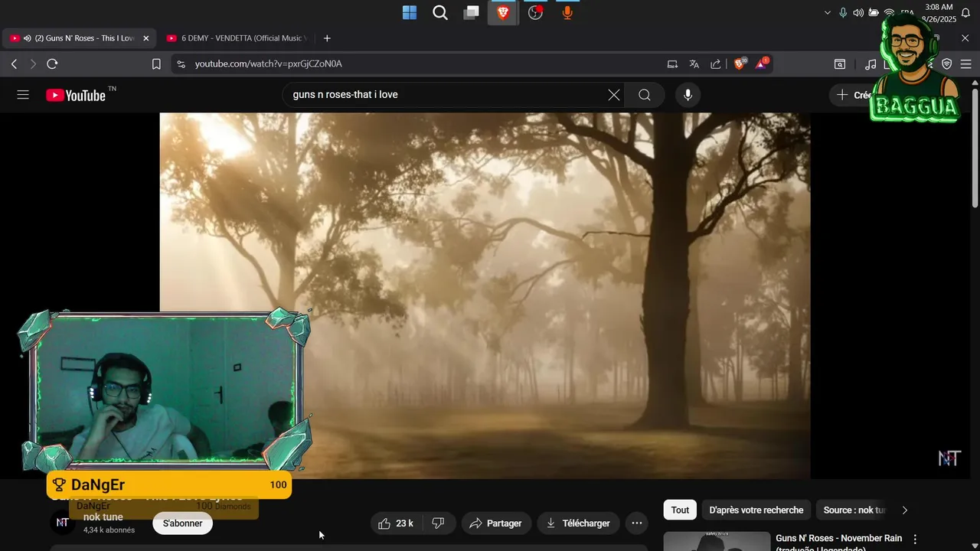
Task: Open the Brave VPN shield icon
Action: tap(947, 64)
